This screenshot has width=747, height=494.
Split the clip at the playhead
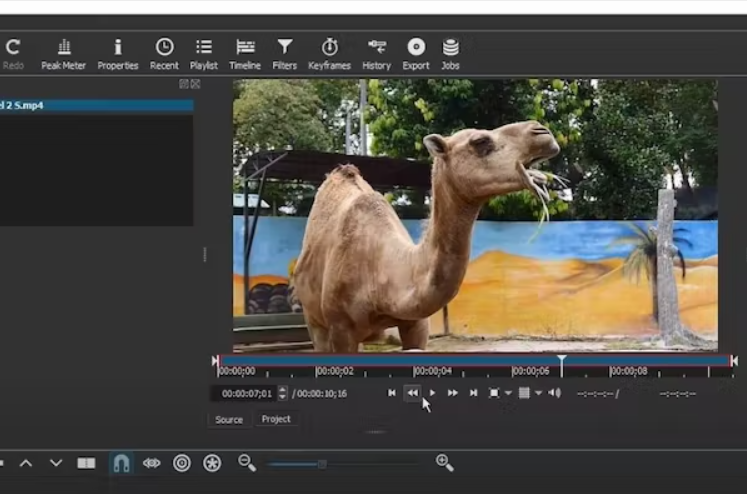[x=86, y=463]
